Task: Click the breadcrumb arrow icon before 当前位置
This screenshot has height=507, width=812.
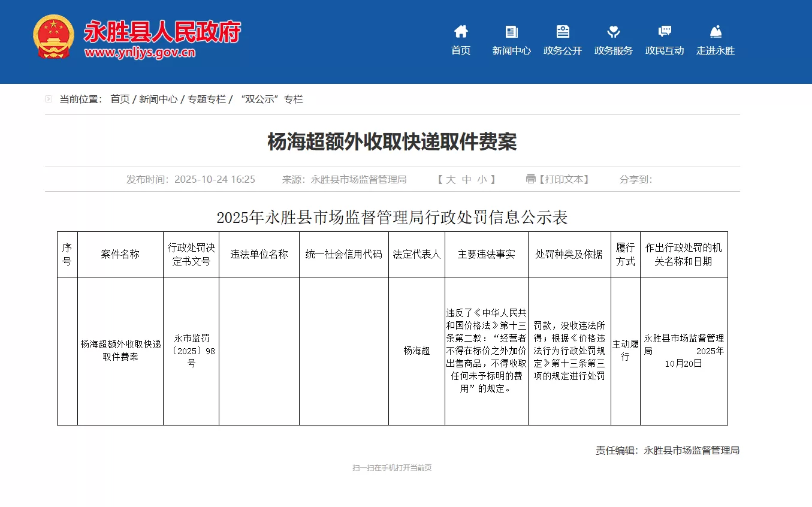Action: click(47, 98)
